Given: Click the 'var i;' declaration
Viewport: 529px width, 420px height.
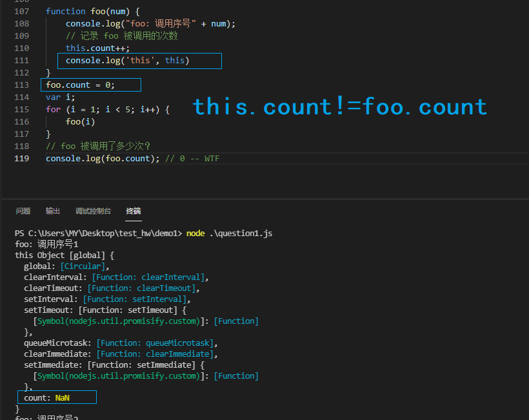Looking at the screenshot, I should tap(61, 97).
